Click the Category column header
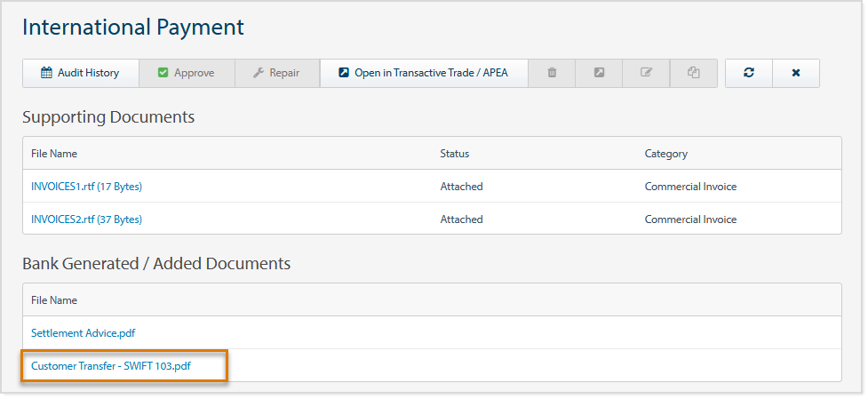This screenshot has height=399, width=868. 665,154
